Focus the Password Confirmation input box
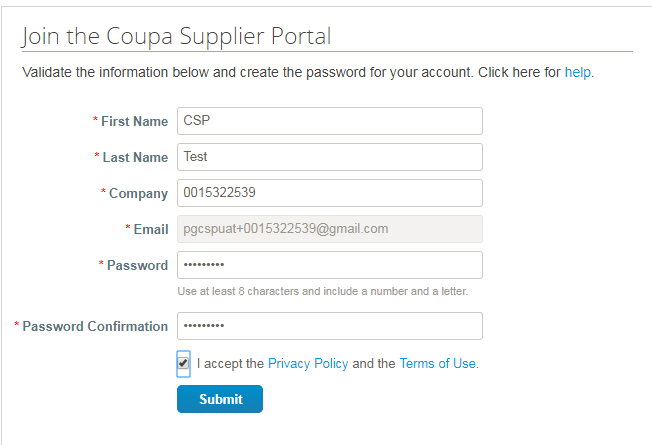 point(330,326)
